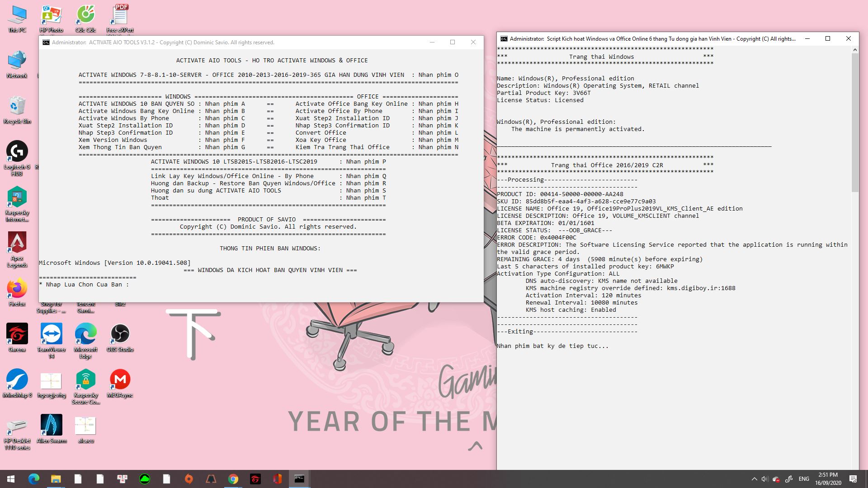Open Action Center notifications
The image size is (868, 488).
click(x=853, y=479)
